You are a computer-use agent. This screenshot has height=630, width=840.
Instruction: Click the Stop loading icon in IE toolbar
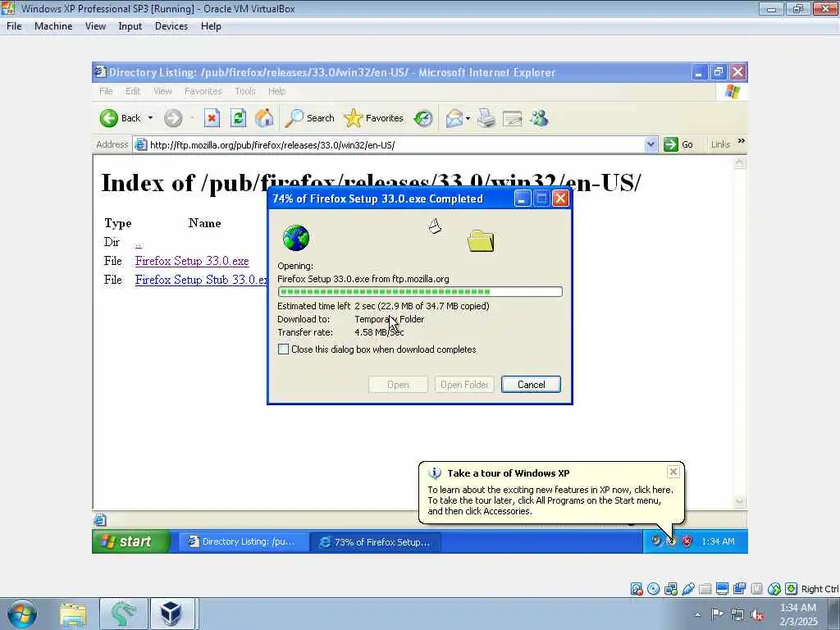tap(212, 118)
